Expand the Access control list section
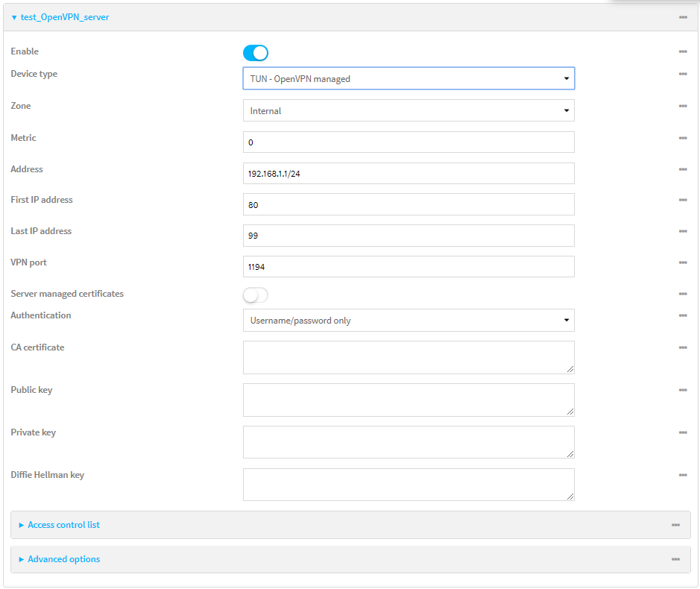The width and height of the screenshot is (700, 589). pos(63,525)
